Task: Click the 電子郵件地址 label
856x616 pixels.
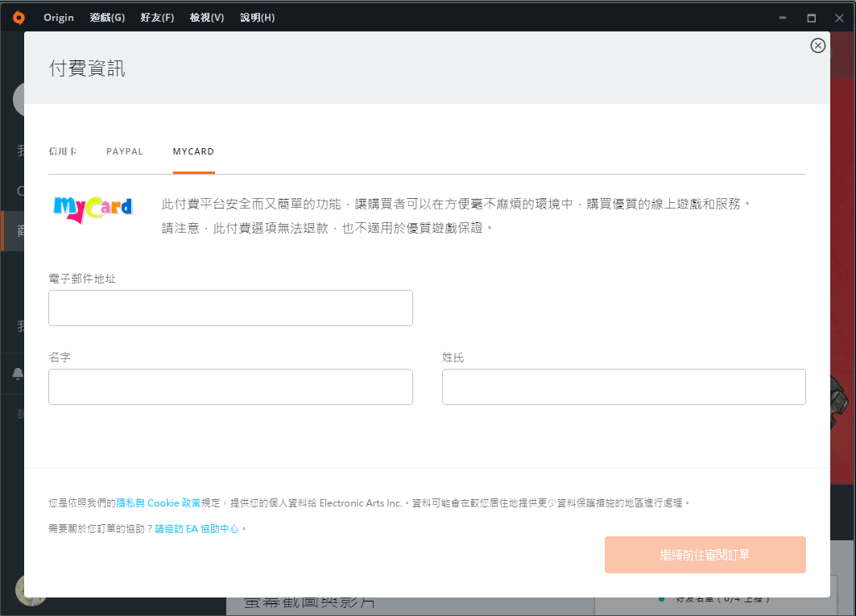Action: click(x=82, y=279)
